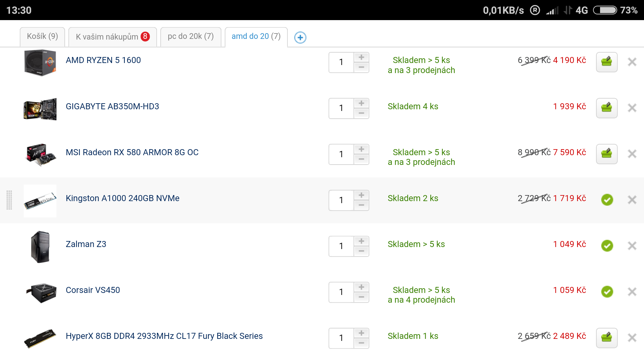Open GIGABYTE AB350M-HD3 product link

pos(112,107)
